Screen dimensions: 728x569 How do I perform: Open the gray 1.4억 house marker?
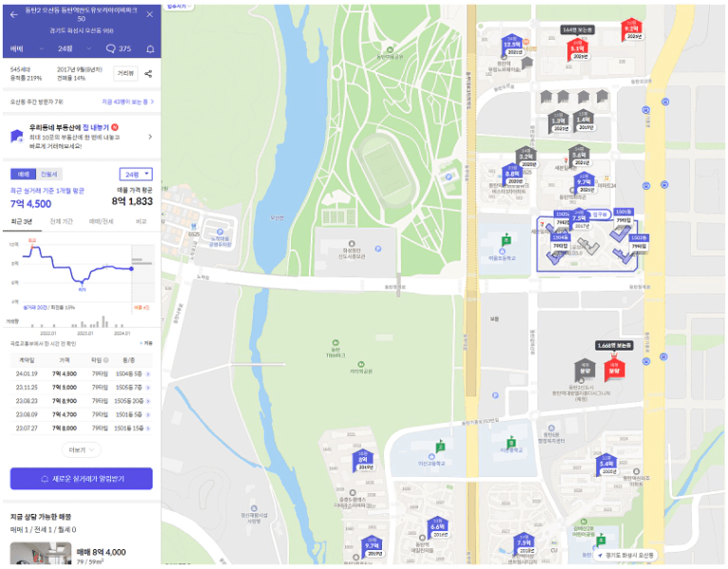584,121
